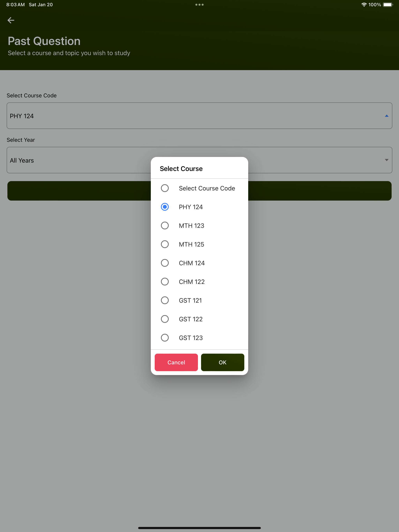This screenshot has width=399, height=532.
Task: Click the 'Select Year' field label
Action: [21, 140]
